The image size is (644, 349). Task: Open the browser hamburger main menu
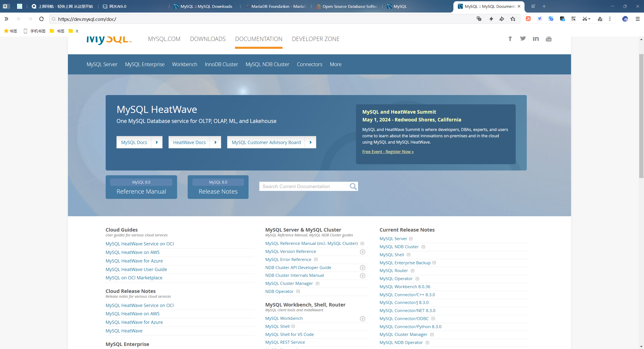637,19
